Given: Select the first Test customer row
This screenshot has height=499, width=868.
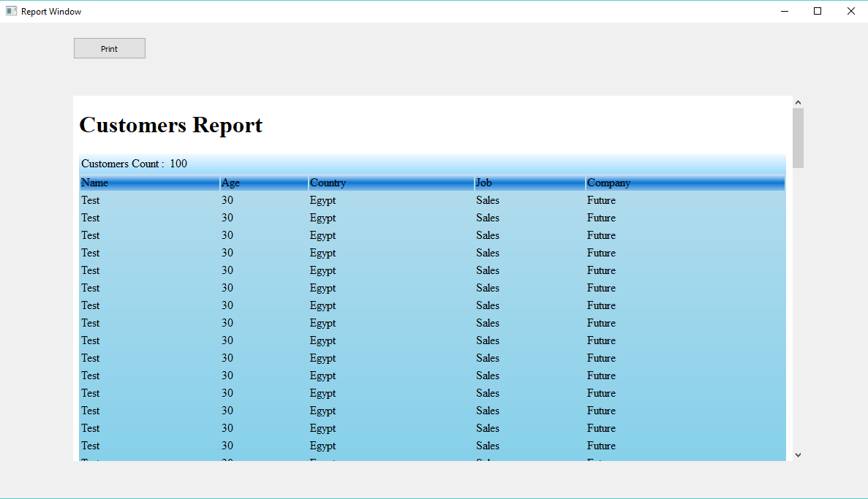Looking at the screenshot, I should [x=90, y=200].
